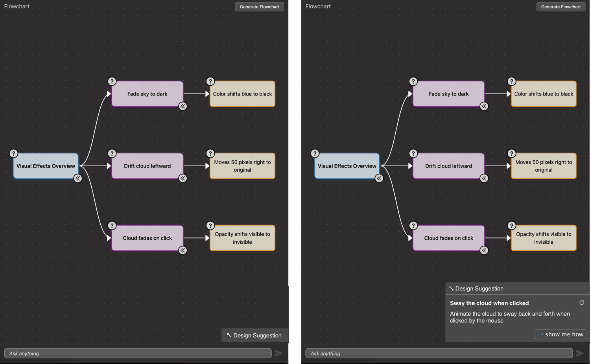This screenshot has height=364, width=590.
Task: Click the send arrow in left panel chat
Action: (278, 353)
